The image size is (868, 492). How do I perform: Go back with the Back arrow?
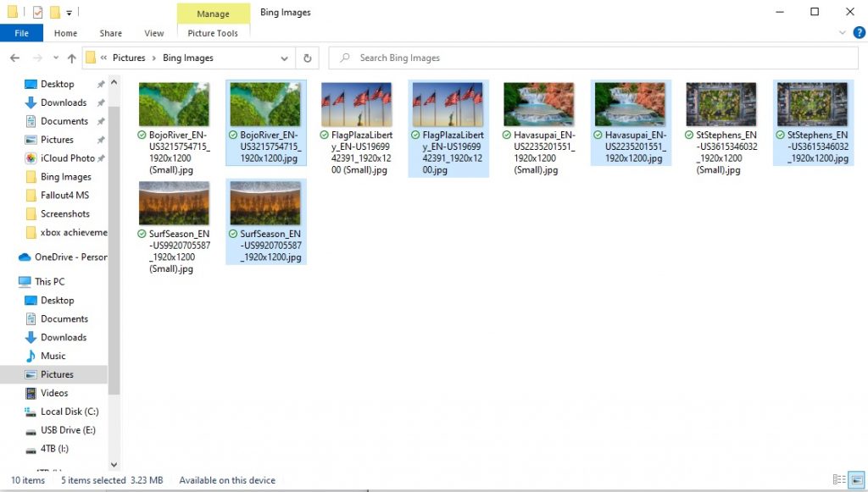coord(15,58)
